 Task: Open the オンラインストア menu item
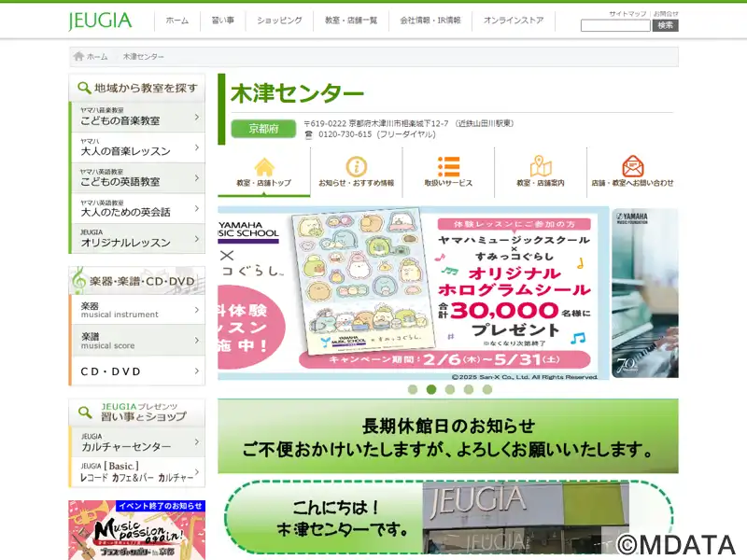(514, 21)
